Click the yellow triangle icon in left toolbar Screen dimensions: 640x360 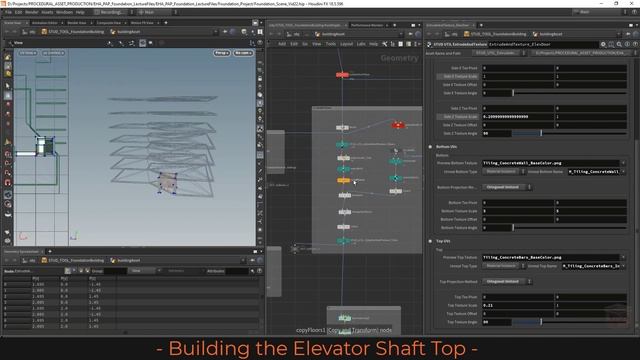7,142
